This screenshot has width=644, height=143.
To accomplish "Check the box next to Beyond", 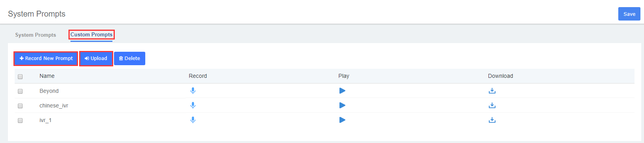I will tap(20, 91).
